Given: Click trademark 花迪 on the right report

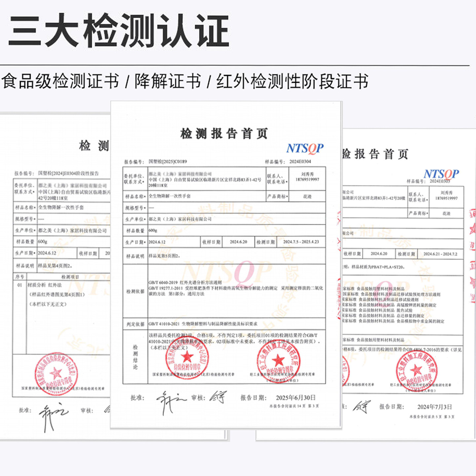Looking at the screenshot, I should pyautogui.click(x=446, y=214).
